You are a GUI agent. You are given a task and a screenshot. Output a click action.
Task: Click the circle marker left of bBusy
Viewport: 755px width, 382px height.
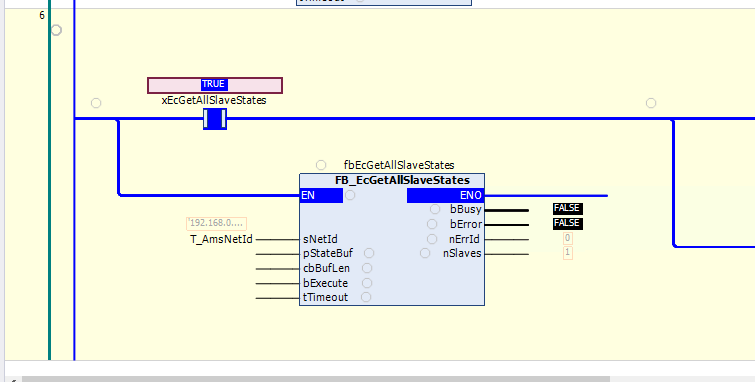435,209
